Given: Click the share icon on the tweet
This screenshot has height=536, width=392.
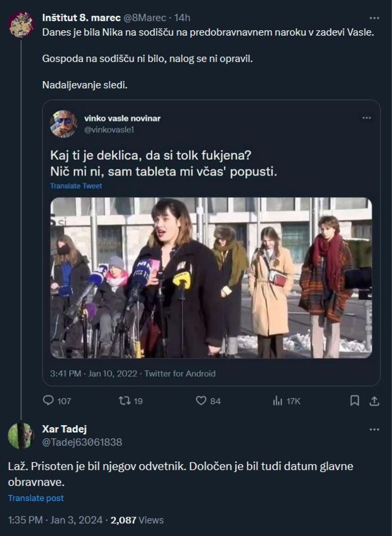Looking at the screenshot, I should point(374,401).
